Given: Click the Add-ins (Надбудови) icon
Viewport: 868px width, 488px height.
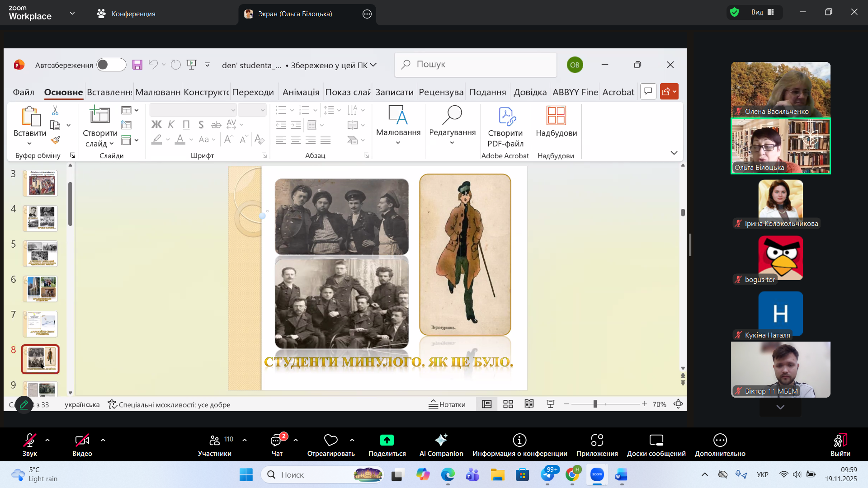Looking at the screenshot, I should [x=556, y=121].
